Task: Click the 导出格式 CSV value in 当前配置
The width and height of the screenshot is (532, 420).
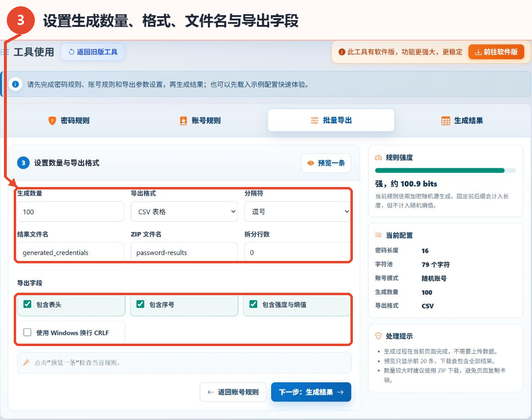Action: point(427,305)
